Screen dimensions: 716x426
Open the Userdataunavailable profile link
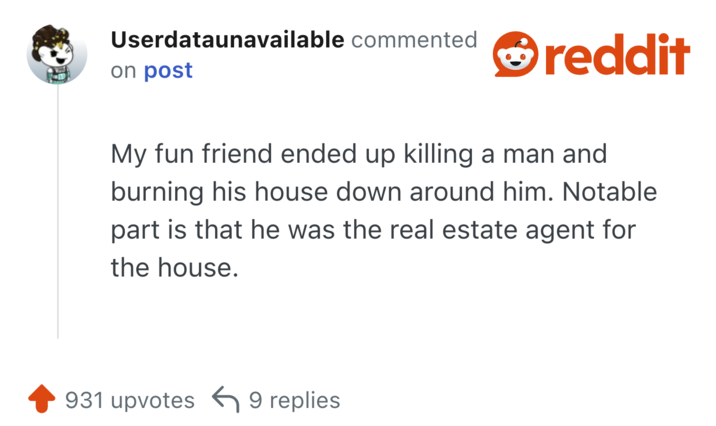click(227, 40)
